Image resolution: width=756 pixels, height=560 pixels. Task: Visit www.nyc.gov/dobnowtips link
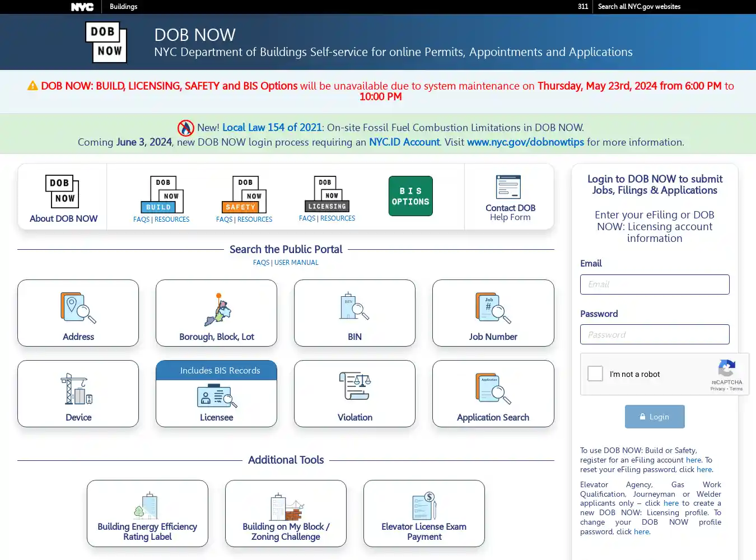pyautogui.click(x=525, y=142)
